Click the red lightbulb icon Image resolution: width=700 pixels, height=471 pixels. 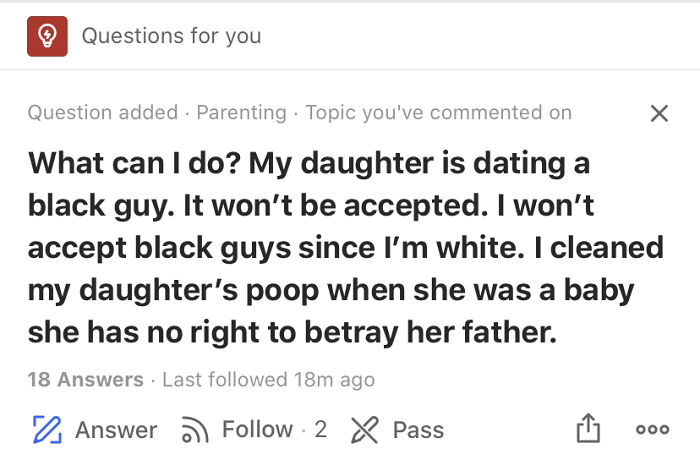[47, 36]
